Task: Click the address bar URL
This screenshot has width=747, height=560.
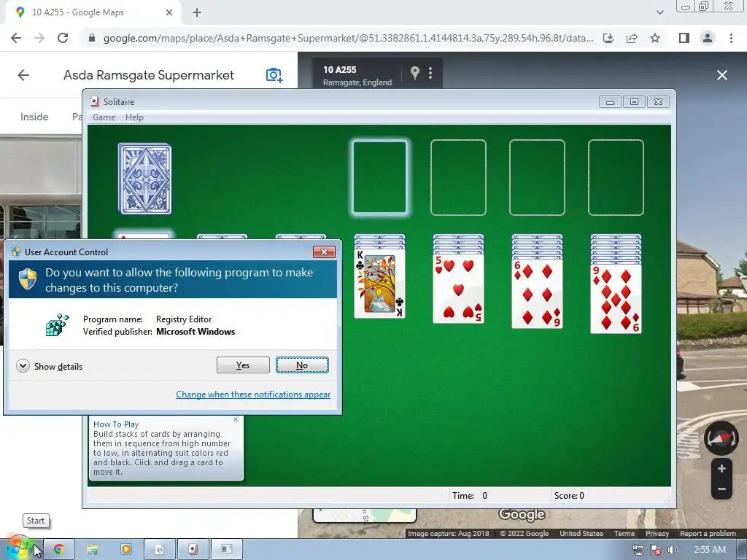Action: pos(348,38)
